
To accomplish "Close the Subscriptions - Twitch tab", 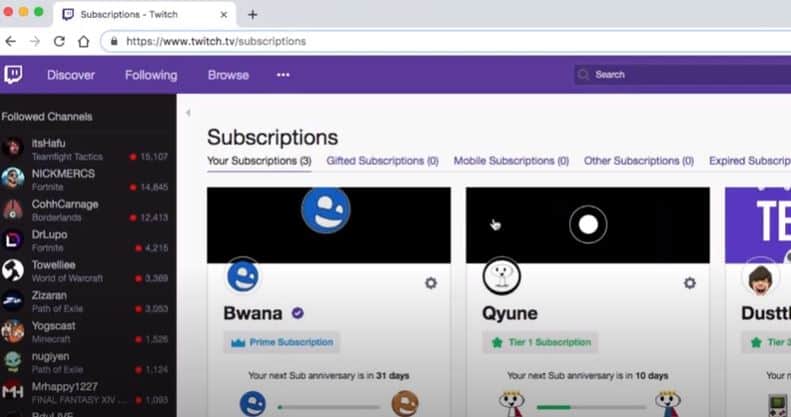I will [x=224, y=15].
